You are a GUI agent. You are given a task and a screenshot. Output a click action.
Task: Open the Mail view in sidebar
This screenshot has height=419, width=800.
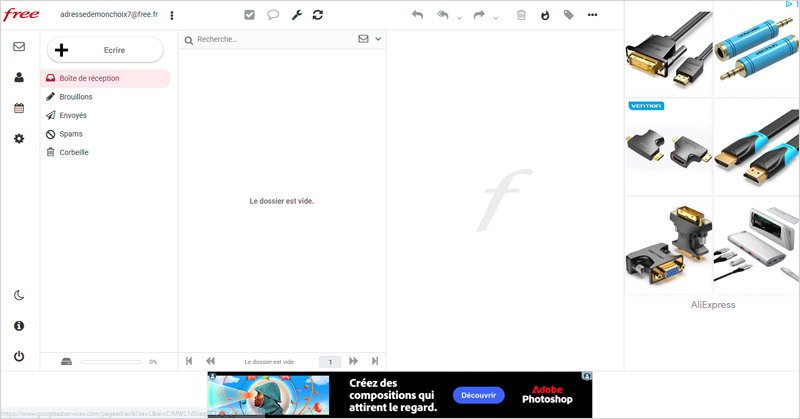[x=19, y=46]
